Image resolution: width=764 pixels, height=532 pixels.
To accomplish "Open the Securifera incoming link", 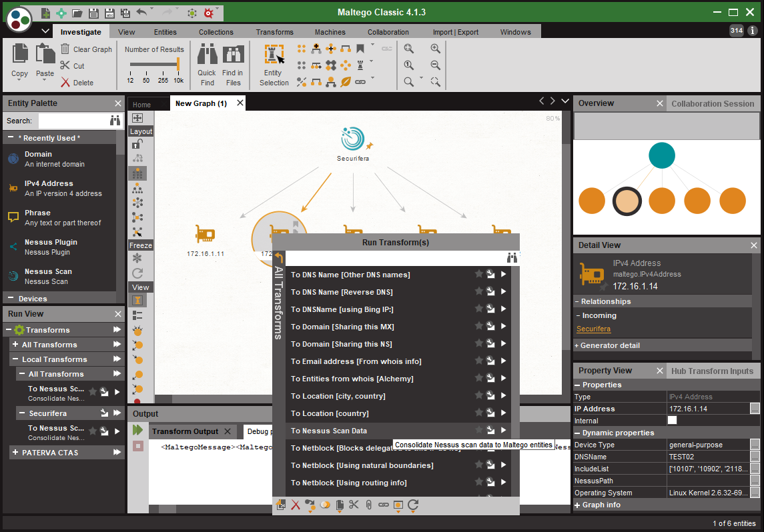I will (593, 329).
